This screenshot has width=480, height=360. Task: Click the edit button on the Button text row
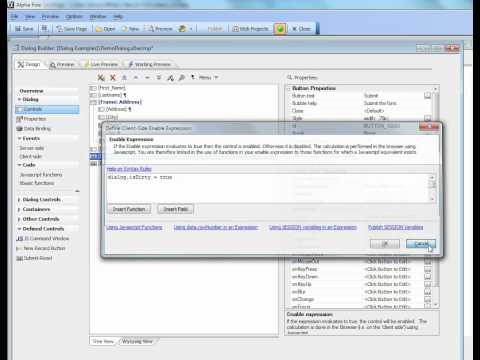(x=427, y=96)
